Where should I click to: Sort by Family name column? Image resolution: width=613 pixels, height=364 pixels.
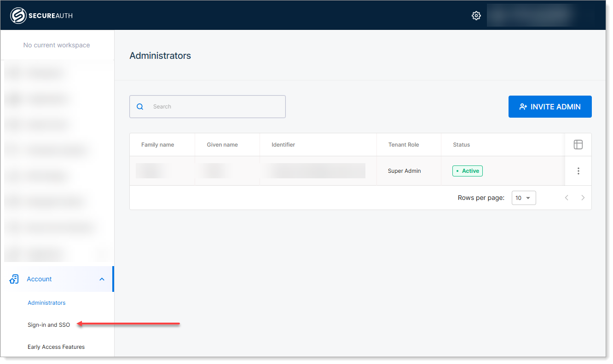[x=157, y=145]
